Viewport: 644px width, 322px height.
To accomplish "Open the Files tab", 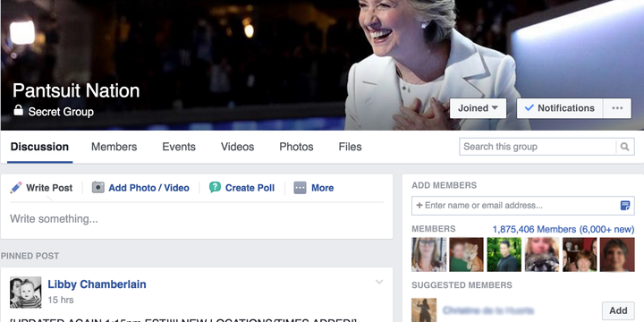I will tap(350, 147).
